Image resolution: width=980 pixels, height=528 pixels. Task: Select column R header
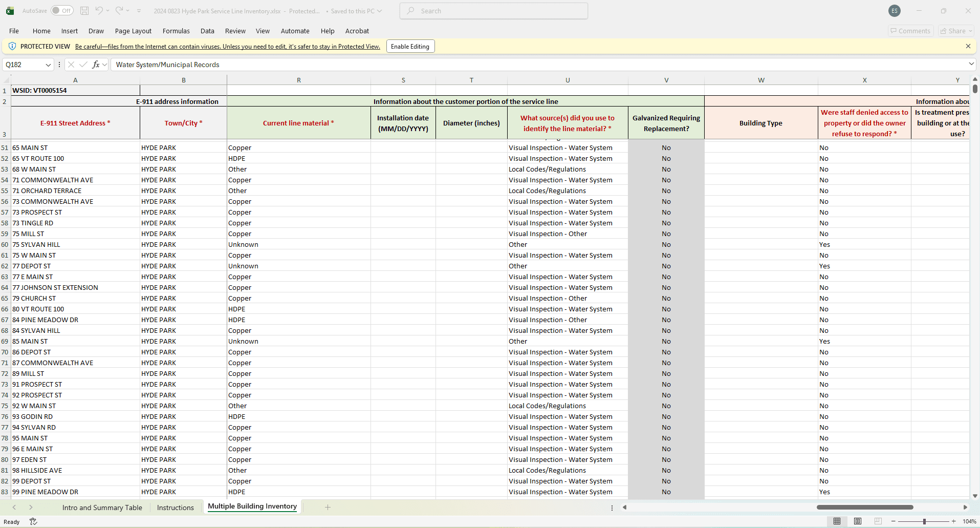point(299,80)
